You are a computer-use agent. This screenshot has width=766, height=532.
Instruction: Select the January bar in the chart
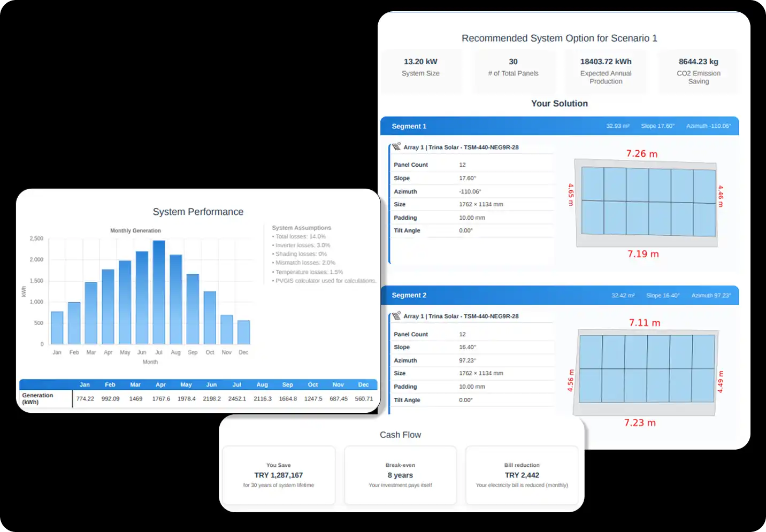click(57, 328)
